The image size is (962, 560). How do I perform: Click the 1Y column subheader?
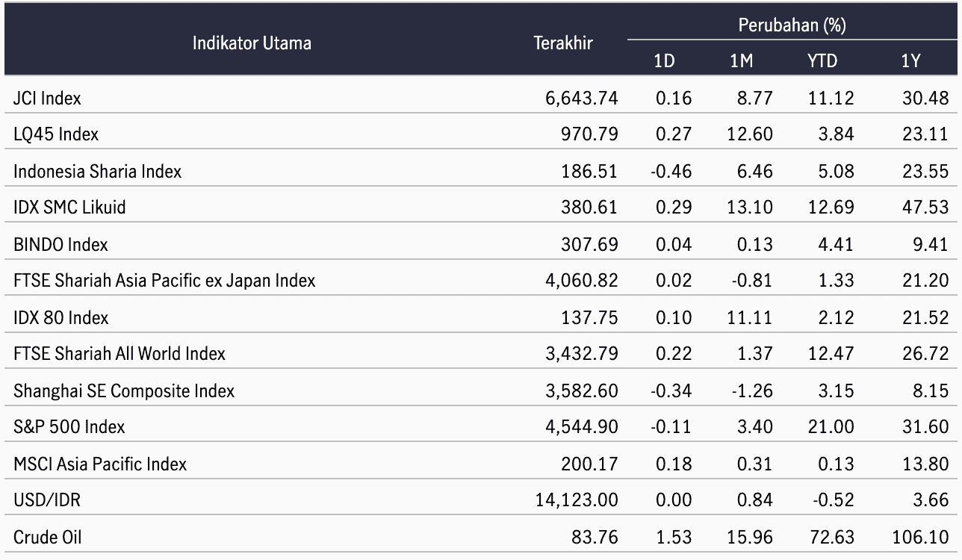[x=910, y=61]
